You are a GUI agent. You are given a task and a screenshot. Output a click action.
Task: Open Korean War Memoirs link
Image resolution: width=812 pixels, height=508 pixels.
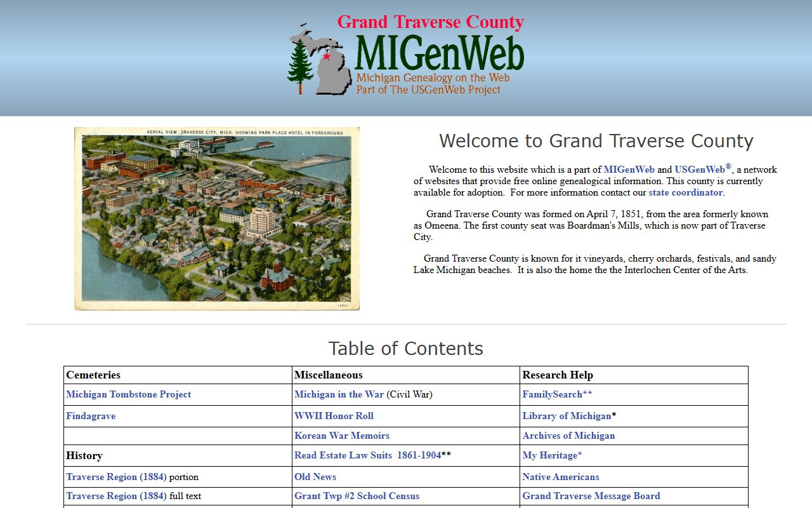[342, 436]
